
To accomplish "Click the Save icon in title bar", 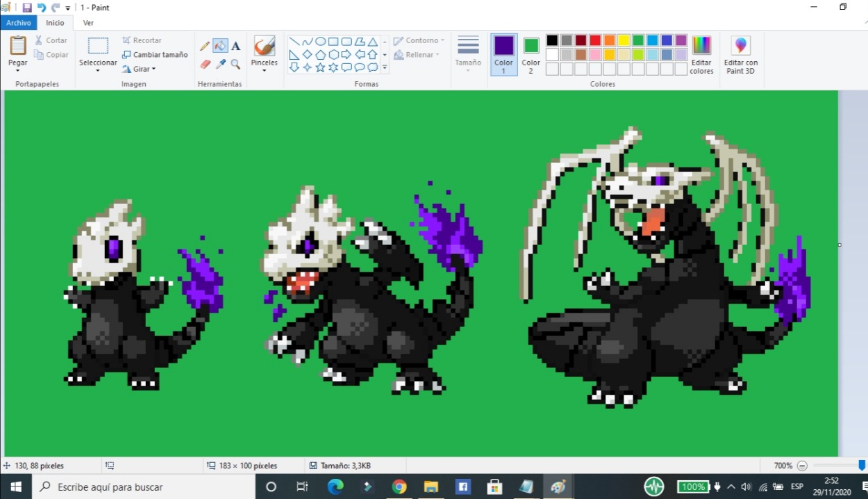I will 27,8.
